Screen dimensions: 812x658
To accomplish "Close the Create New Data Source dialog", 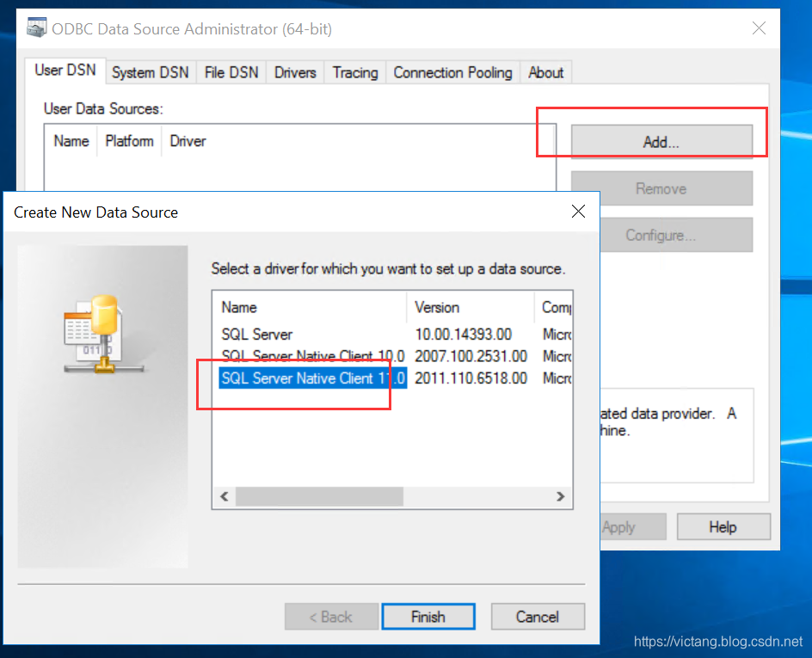I will [578, 212].
